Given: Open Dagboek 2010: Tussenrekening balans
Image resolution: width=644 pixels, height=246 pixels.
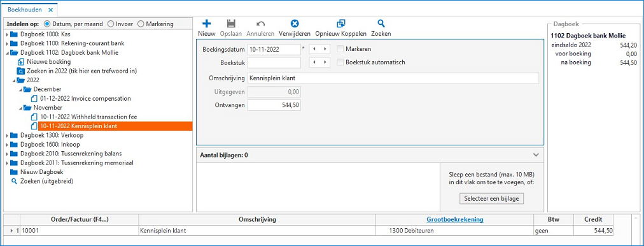Looking at the screenshot, I should [71, 154].
